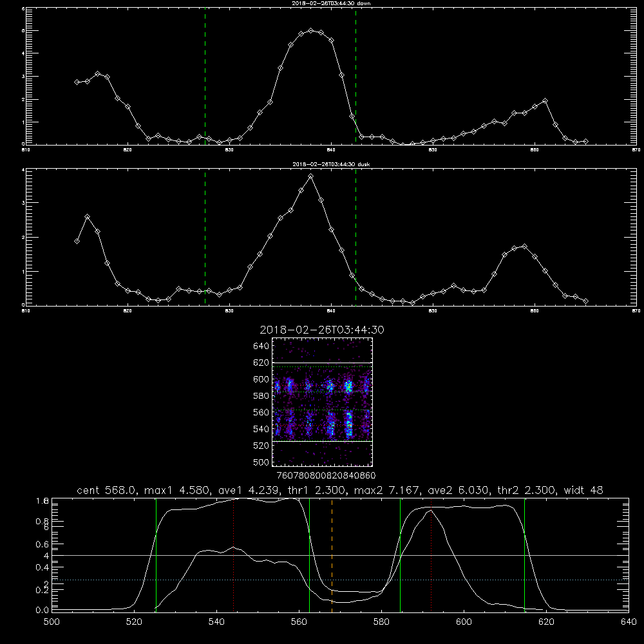Click the '620' x-axis label of bottom plot
The height and width of the screenshot is (644, 644).
pos(546,622)
